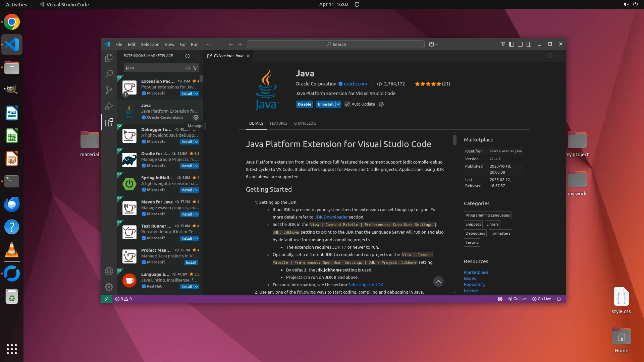Expand the Uninstall dropdown arrow
This screenshot has width=644, height=362.
tap(338, 104)
